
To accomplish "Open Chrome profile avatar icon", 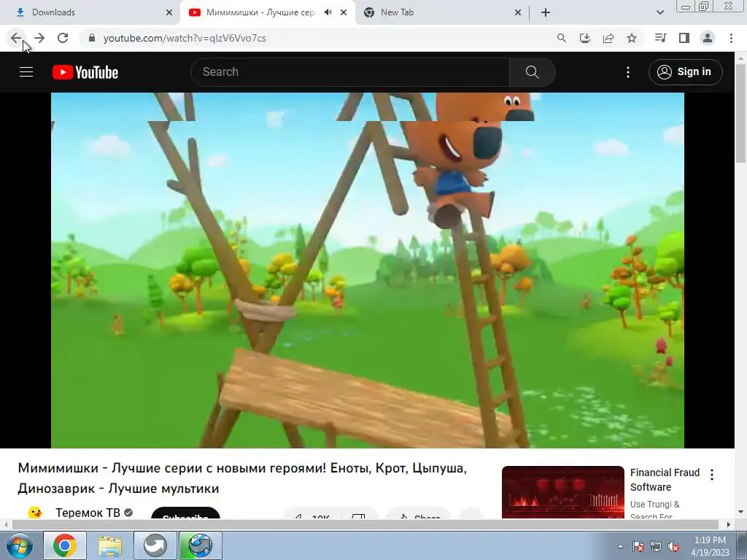I will coord(708,38).
